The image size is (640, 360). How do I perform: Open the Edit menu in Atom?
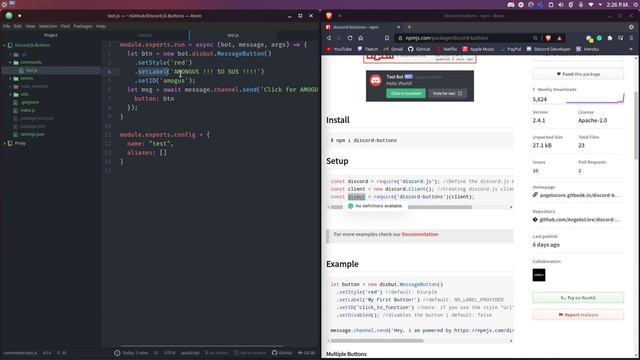pos(18,26)
